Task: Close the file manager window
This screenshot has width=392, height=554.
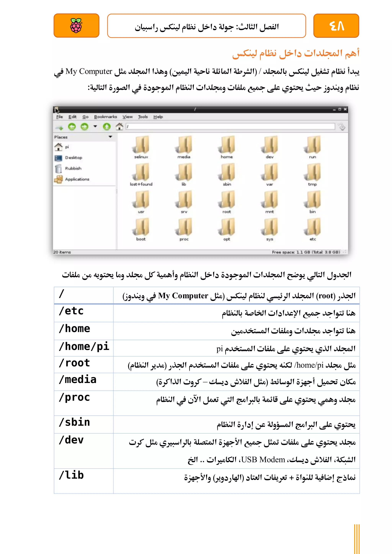Action: (x=345, y=109)
